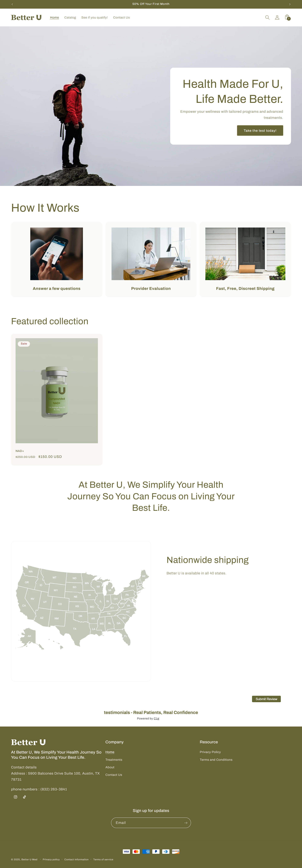Open the 'See if you qualify!' menu item

[x=94, y=18]
